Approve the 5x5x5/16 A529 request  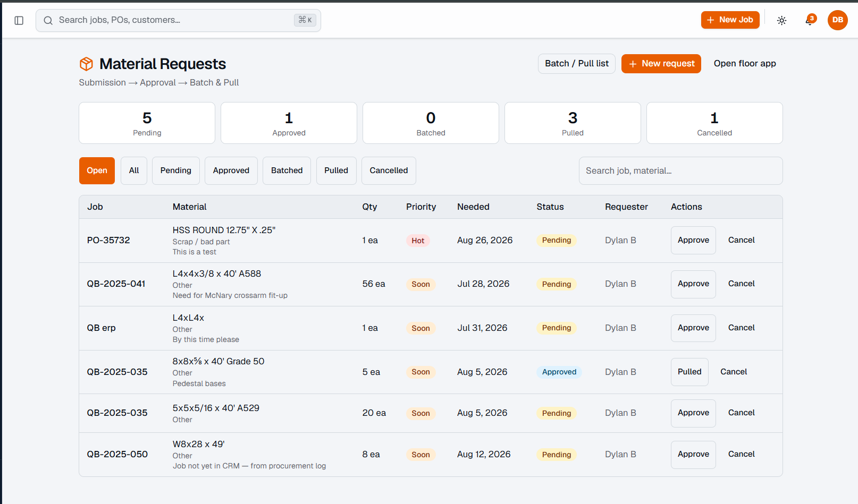693,413
